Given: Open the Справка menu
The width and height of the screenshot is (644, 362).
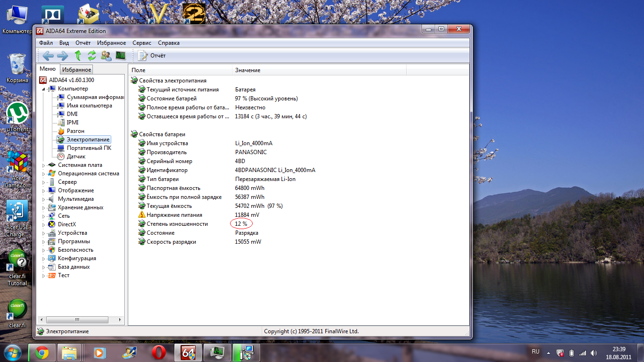Looking at the screenshot, I should click(169, 43).
